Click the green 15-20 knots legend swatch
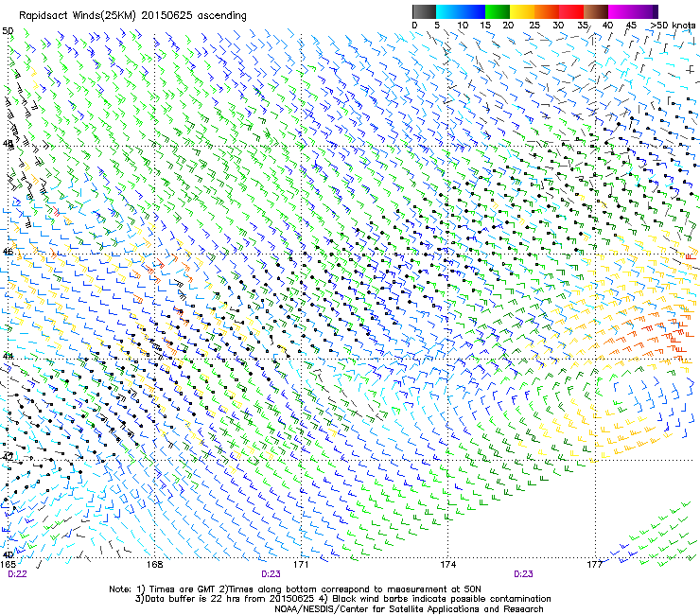Viewport: 700px width, 615px height. pos(498,11)
